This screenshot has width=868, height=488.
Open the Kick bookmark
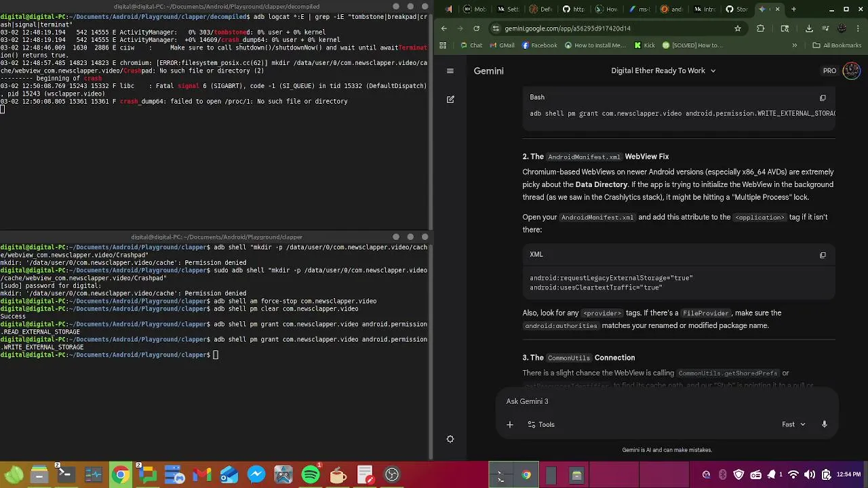(644, 45)
